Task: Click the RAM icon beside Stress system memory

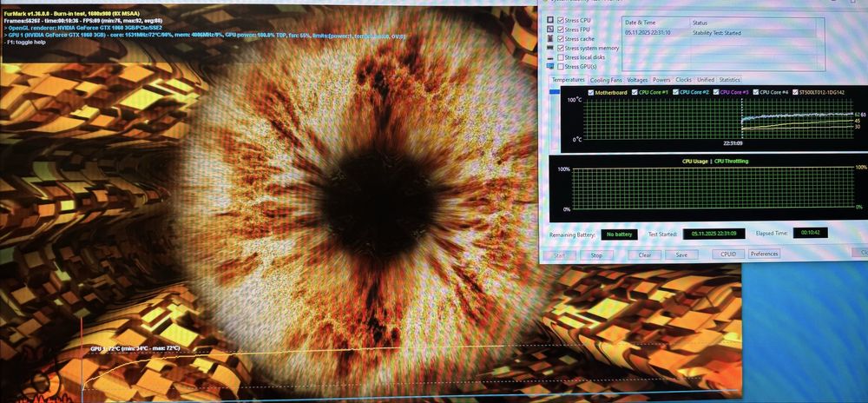Action: (x=550, y=48)
